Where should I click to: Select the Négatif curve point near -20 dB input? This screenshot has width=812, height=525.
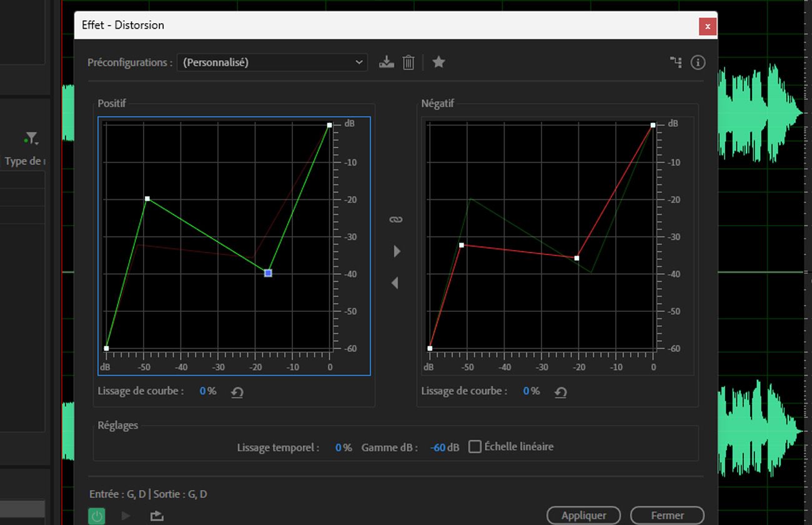coord(577,258)
